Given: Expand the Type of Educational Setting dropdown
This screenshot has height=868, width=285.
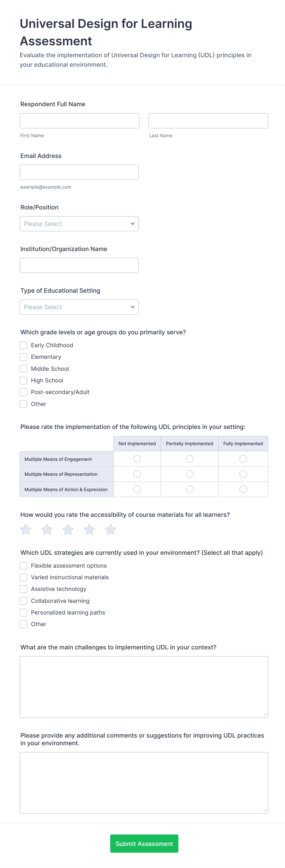Looking at the screenshot, I should tap(79, 307).
